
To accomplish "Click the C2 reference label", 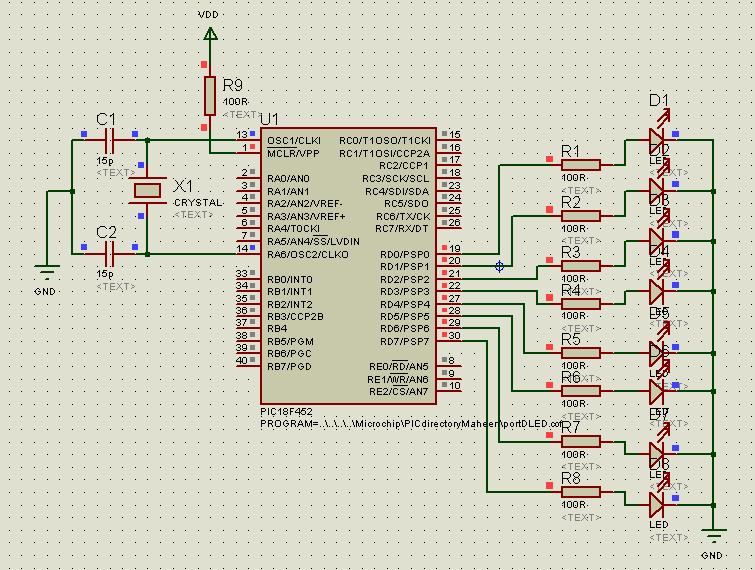I will click(x=106, y=233).
